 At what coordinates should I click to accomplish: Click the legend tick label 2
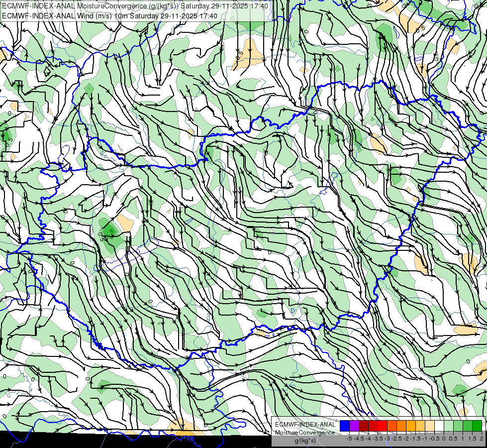482,439
